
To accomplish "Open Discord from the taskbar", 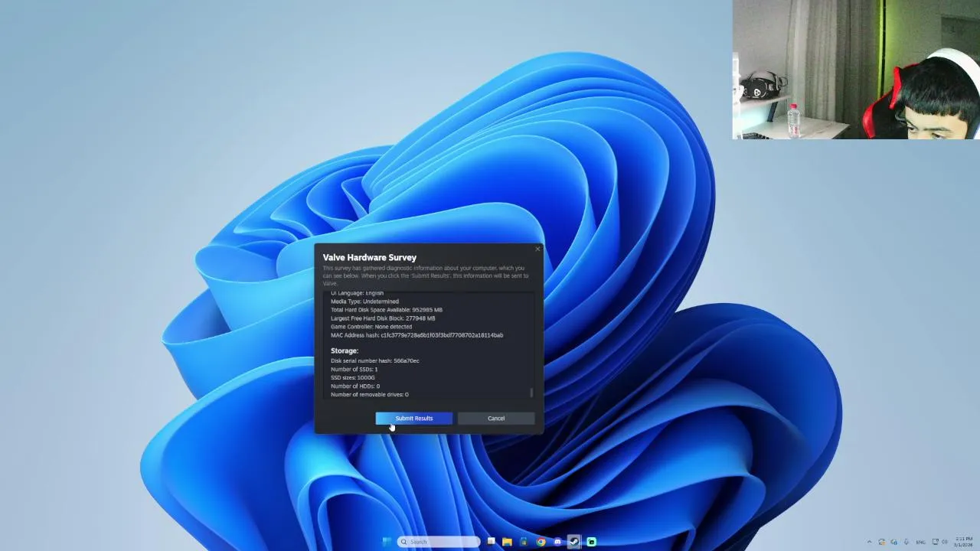I will 557,542.
